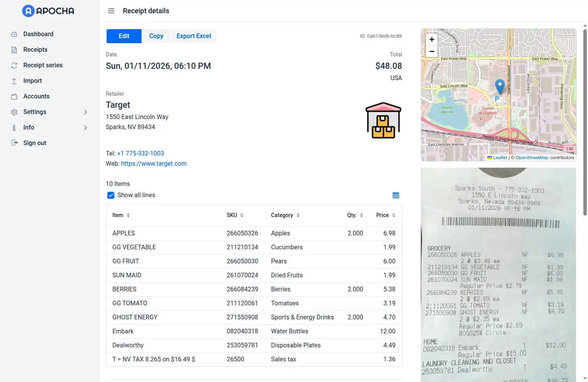Open the Target website link
This screenshot has width=588, height=382.
pos(154,163)
